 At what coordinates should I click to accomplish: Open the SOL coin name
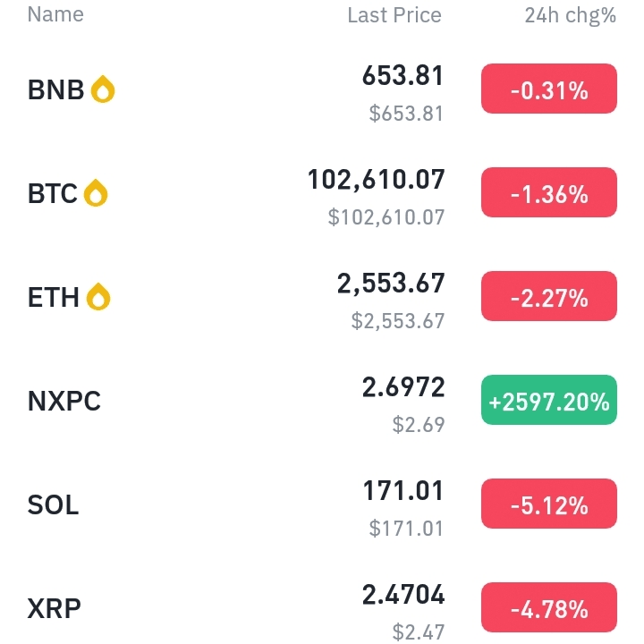(x=53, y=504)
